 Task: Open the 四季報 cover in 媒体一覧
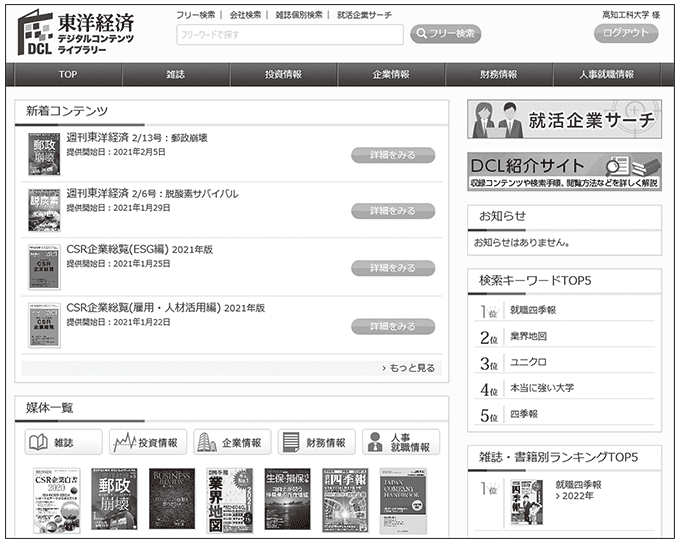(345, 500)
